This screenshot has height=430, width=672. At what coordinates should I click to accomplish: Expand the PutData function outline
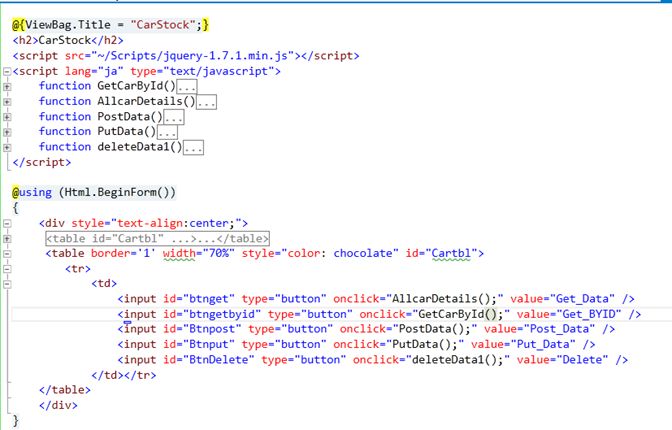pyautogui.click(x=7, y=132)
